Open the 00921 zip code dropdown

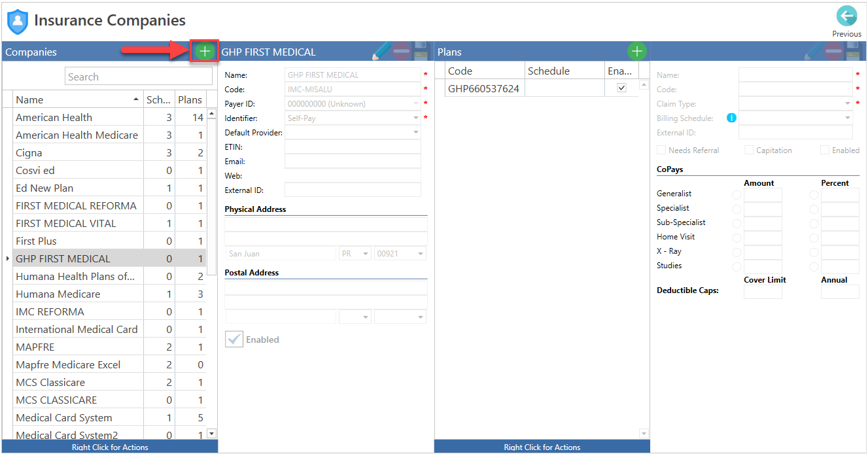420,254
